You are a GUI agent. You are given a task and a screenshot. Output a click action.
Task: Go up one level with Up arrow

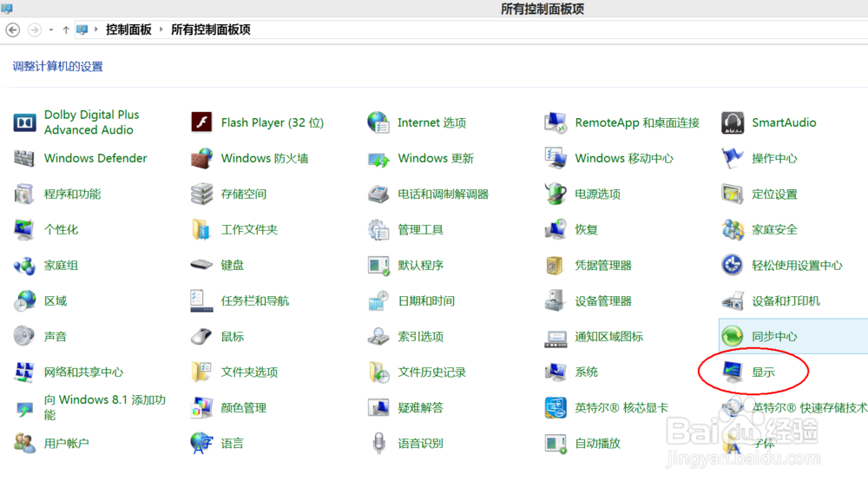click(66, 30)
